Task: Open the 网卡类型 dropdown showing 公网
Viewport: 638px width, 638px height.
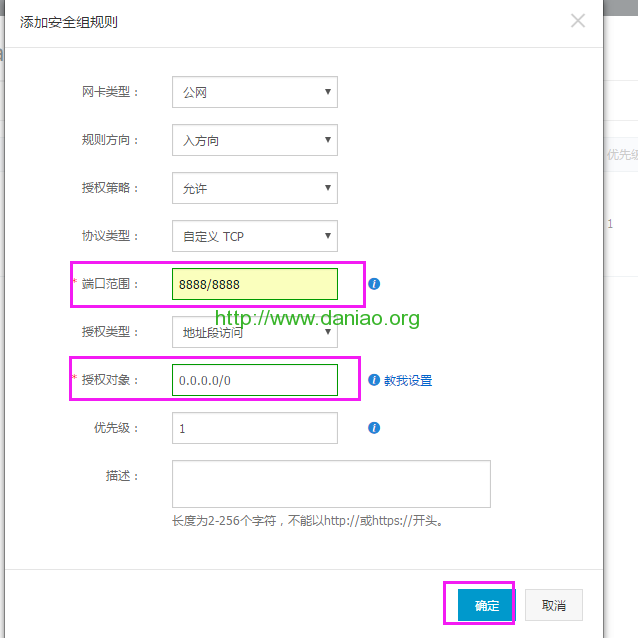Action: (254, 92)
